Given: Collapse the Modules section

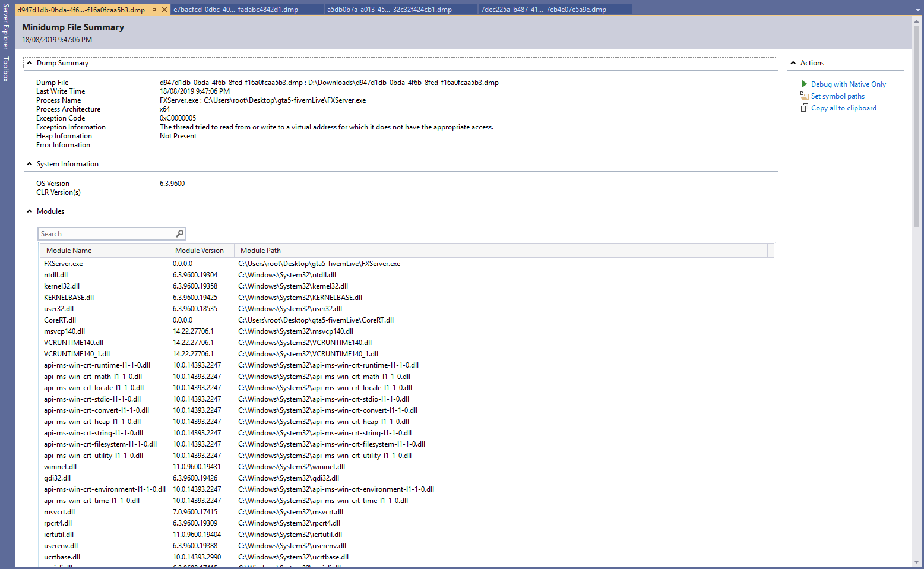Looking at the screenshot, I should (x=30, y=211).
